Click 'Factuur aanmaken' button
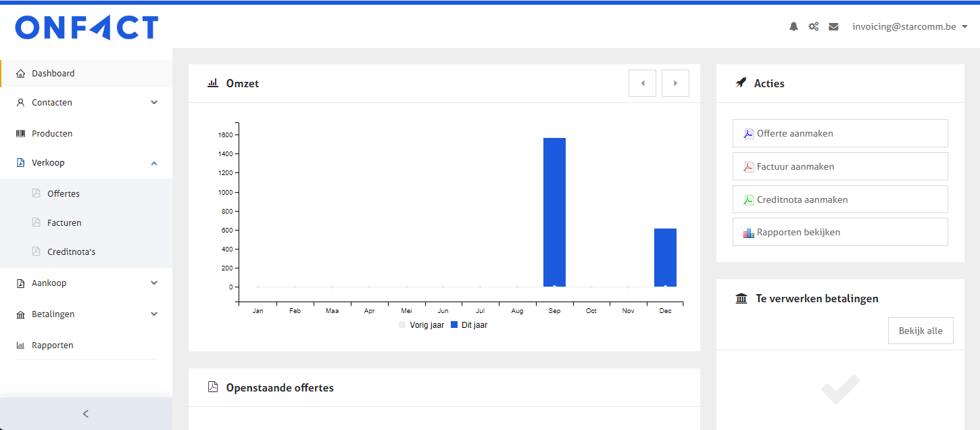 tap(840, 166)
